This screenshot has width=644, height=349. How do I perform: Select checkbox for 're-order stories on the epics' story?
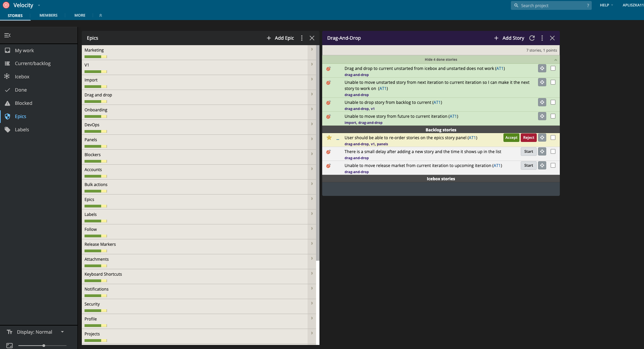tap(553, 137)
